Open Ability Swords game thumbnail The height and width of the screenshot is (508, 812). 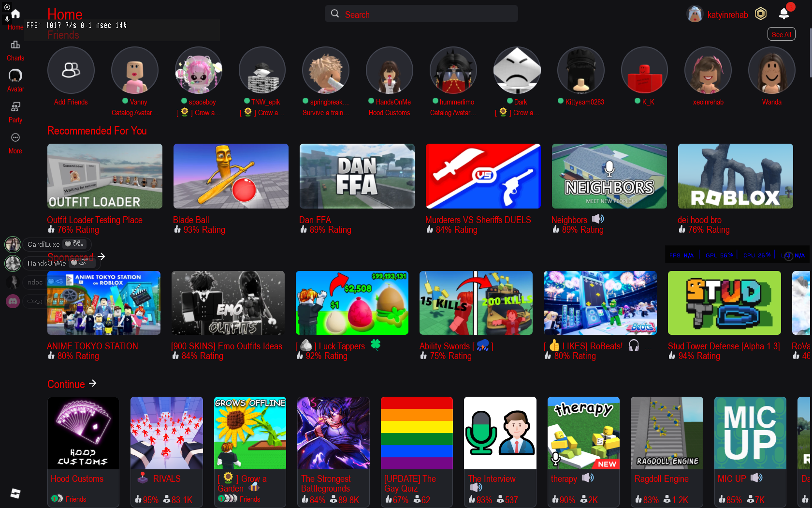pyautogui.click(x=476, y=303)
